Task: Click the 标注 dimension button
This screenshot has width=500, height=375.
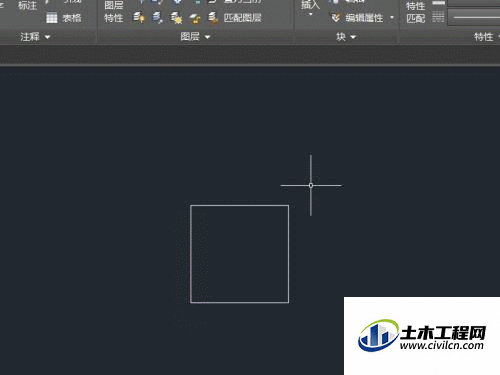Action: (x=27, y=5)
